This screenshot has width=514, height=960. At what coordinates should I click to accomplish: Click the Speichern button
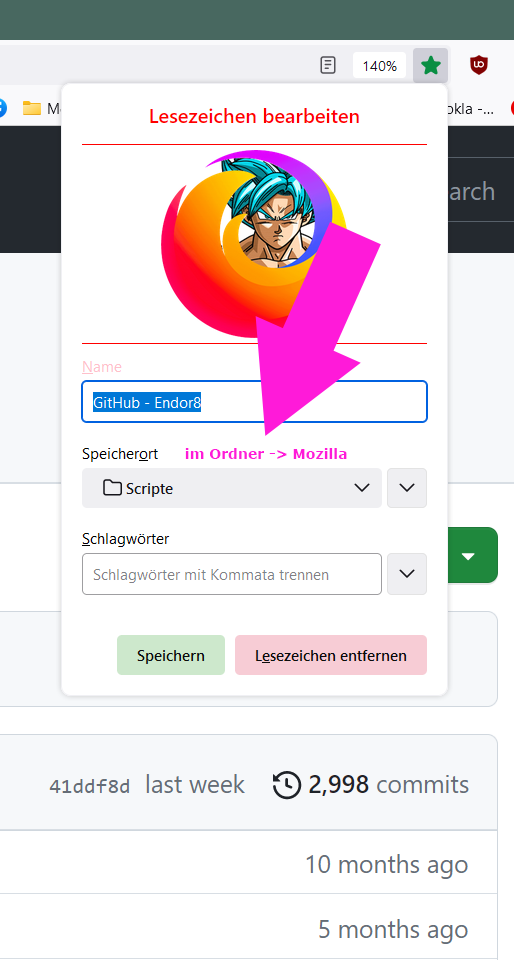171,655
